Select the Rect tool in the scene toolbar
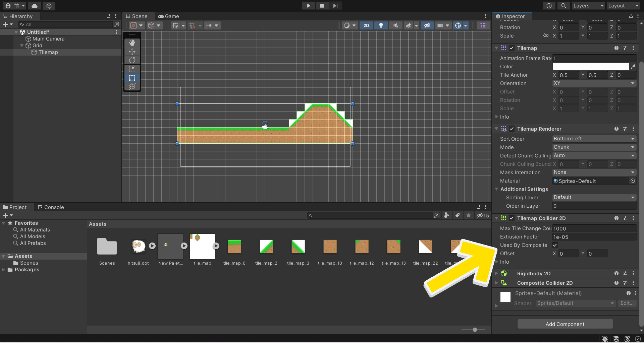 point(132,78)
